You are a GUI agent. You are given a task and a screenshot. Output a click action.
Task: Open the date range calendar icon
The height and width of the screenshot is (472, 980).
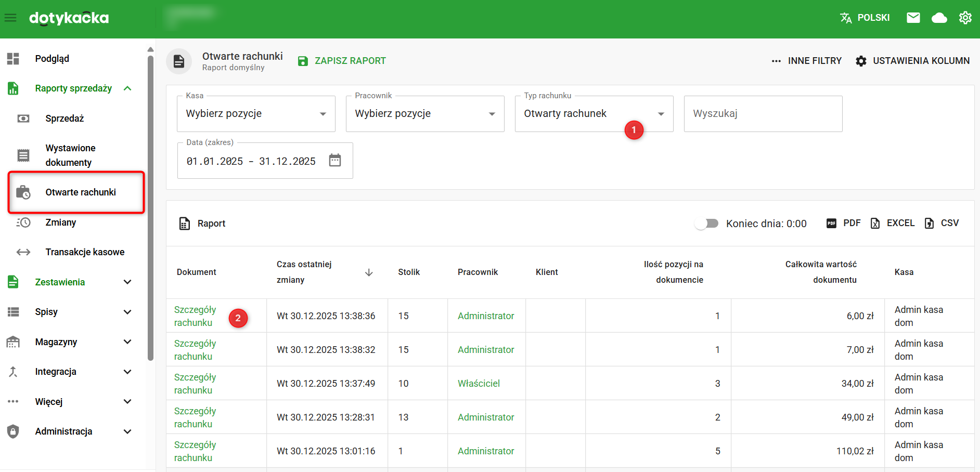[335, 161]
